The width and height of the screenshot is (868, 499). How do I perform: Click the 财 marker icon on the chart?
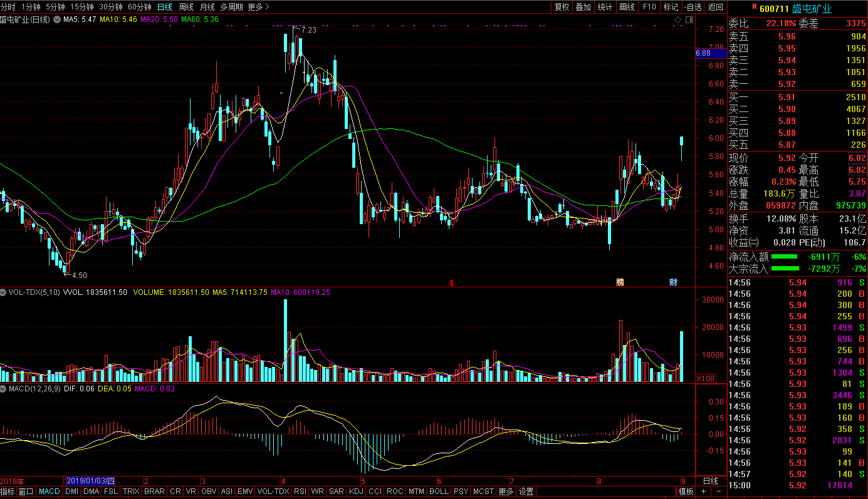673,282
